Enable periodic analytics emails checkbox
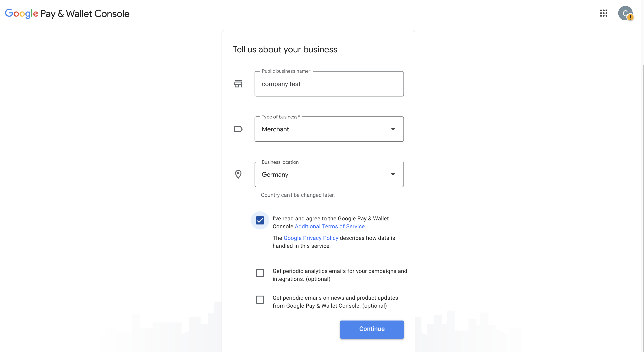Image resolution: width=644 pixels, height=352 pixels. pyautogui.click(x=260, y=273)
